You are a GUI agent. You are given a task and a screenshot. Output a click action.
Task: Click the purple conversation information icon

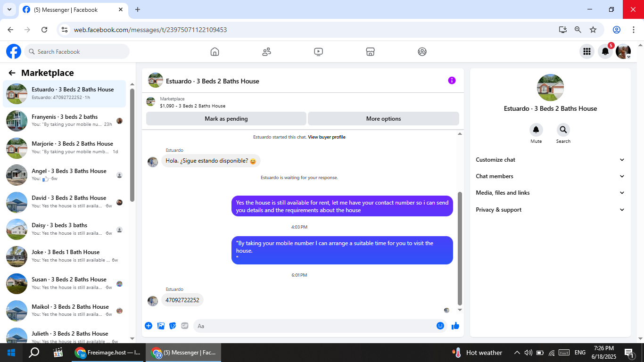(452, 81)
